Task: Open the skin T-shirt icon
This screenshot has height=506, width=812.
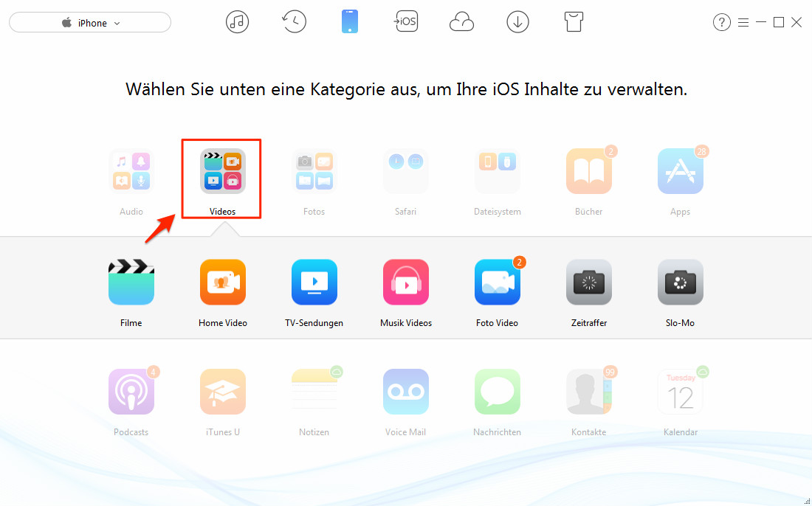Action: pyautogui.click(x=574, y=22)
